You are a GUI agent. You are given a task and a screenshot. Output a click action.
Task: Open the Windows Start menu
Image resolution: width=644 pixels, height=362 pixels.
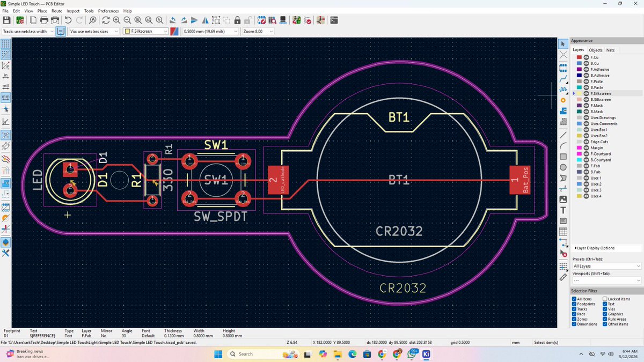pos(218,354)
